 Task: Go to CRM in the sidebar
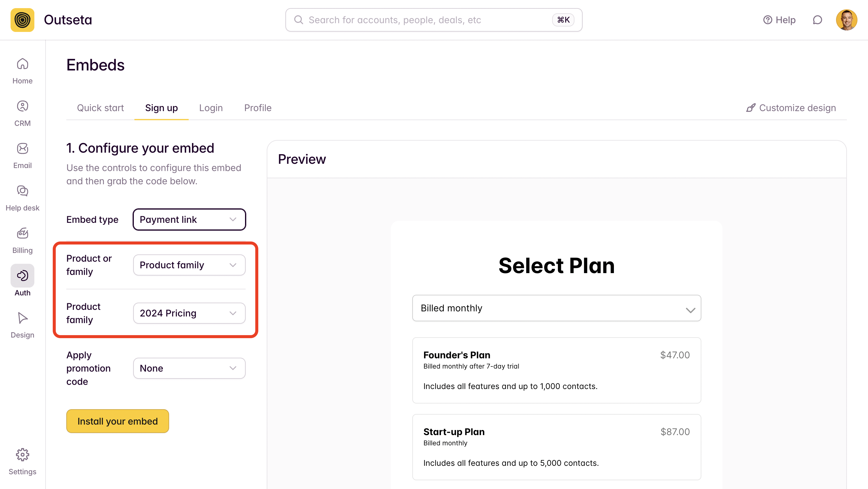[x=22, y=106]
